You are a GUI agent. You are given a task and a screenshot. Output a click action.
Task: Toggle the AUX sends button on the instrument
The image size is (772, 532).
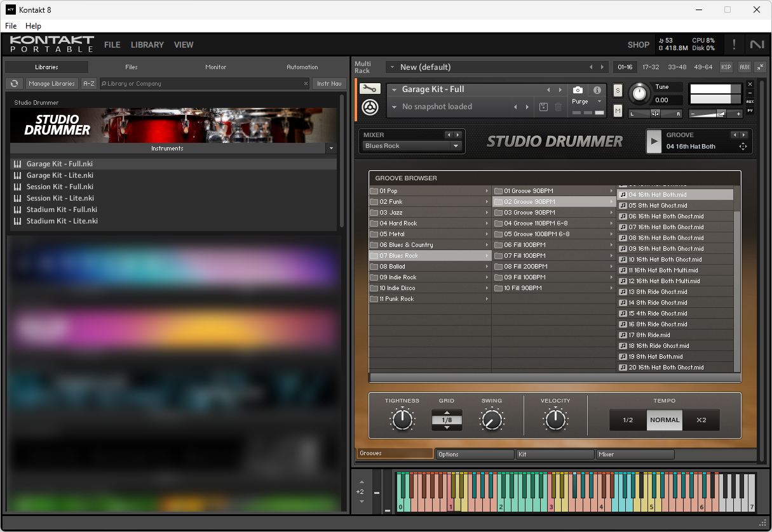click(x=750, y=102)
